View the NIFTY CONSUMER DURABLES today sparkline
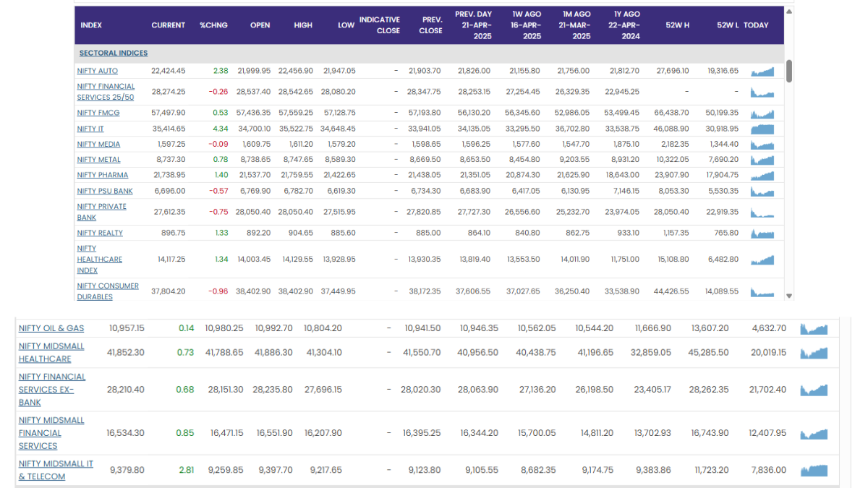Screen dimensions: 868x488 tap(762, 291)
